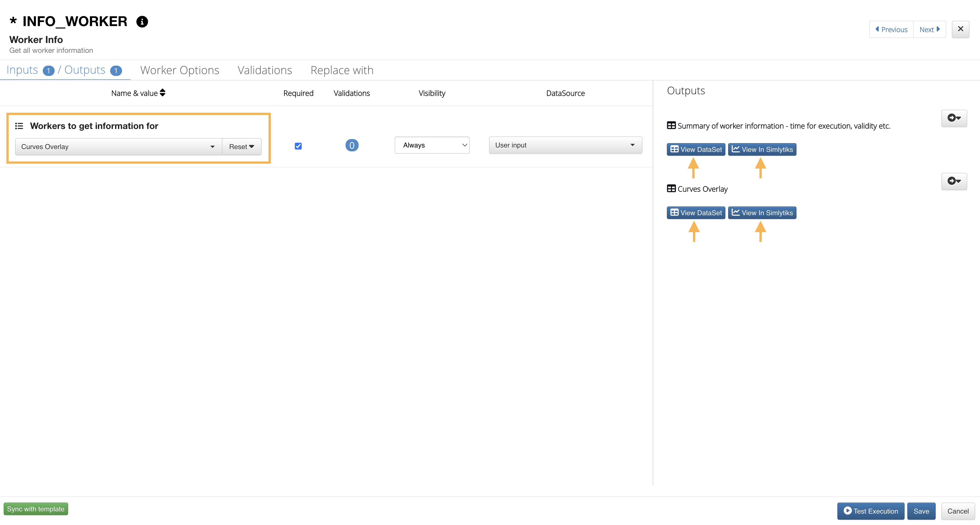This screenshot has height=525, width=980.
Task: Expand the Reset dropdown button
Action: pos(242,147)
